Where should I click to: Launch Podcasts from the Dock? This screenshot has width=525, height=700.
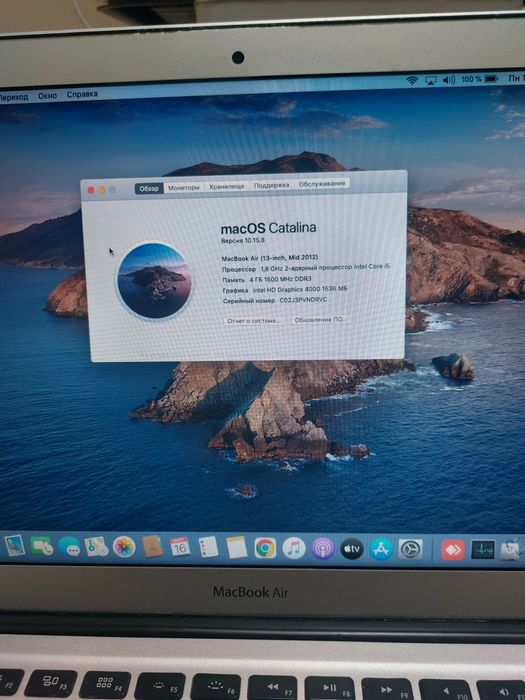[x=323, y=549]
